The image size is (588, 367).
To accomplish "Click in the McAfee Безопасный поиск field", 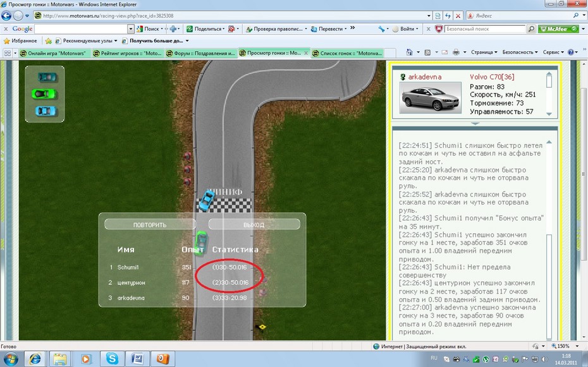I will click(x=485, y=29).
